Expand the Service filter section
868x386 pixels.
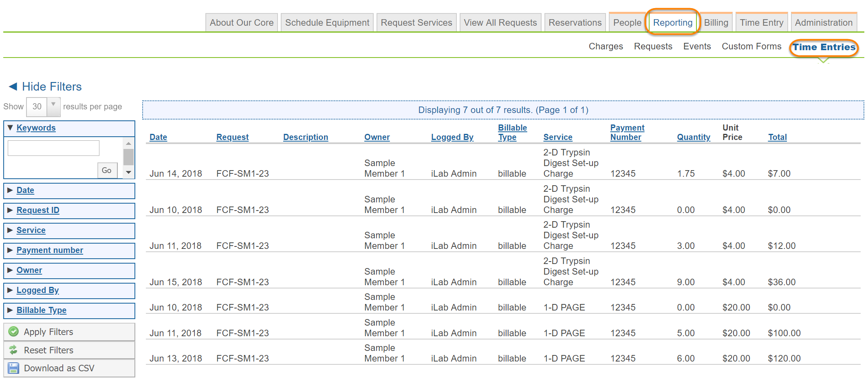click(31, 230)
